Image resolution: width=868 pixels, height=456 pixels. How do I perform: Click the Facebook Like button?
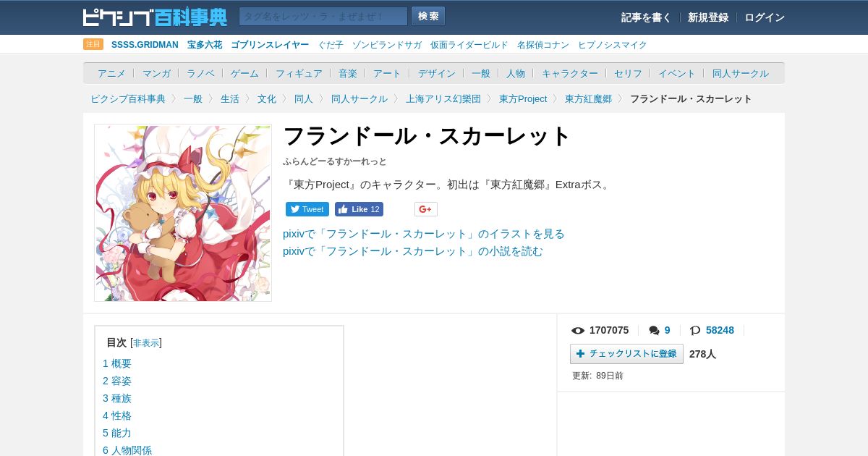click(359, 209)
